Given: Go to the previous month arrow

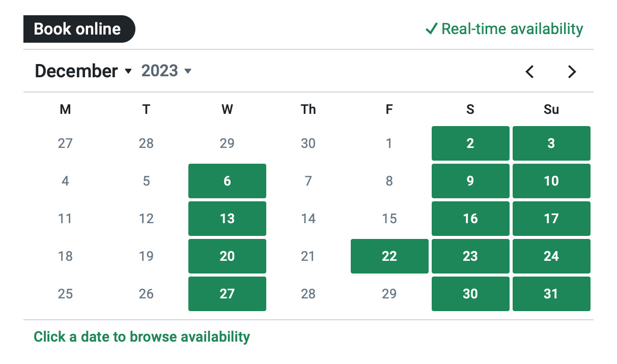Looking at the screenshot, I should (x=529, y=72).
